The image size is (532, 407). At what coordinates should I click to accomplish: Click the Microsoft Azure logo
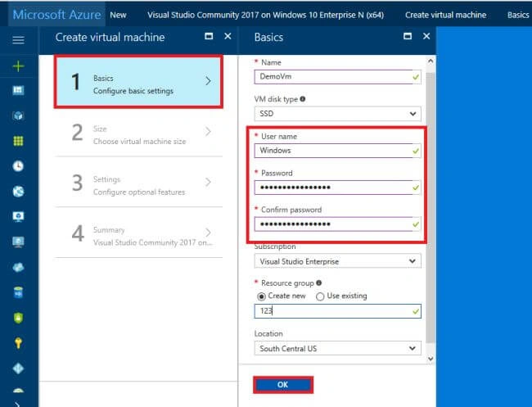pyautogui.click(x=56, y=15)
